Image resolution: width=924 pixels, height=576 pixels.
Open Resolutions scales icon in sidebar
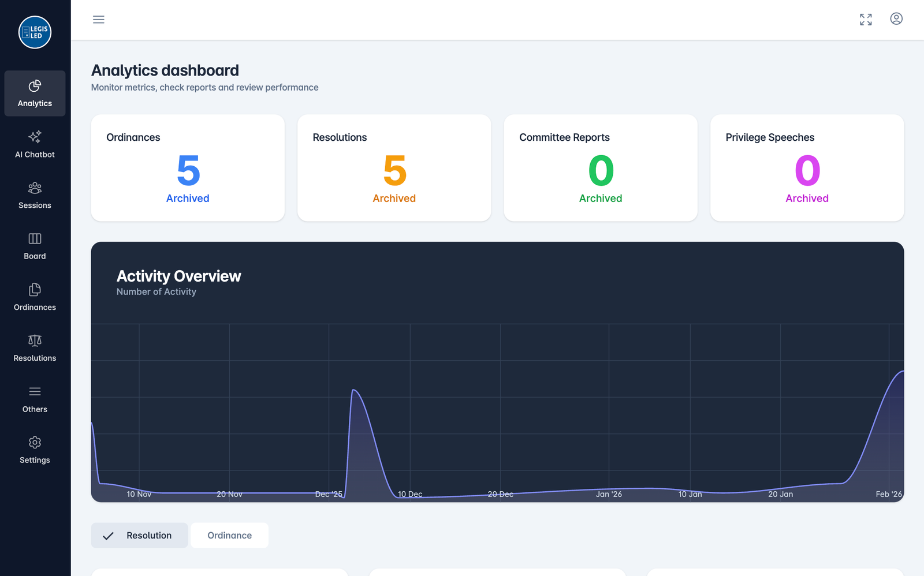35,341
